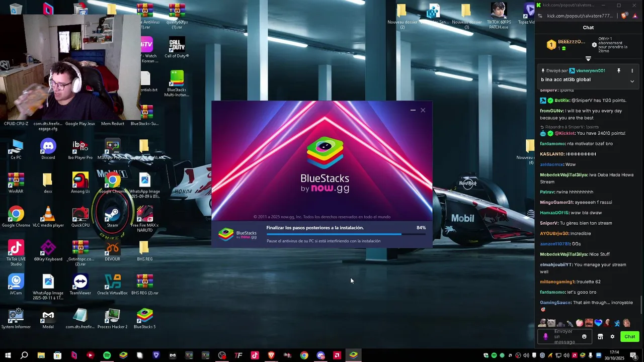Viewport: 644px width, 362px height.
Task: Open the Discord desktop shortcut
Action: (48, 149)
